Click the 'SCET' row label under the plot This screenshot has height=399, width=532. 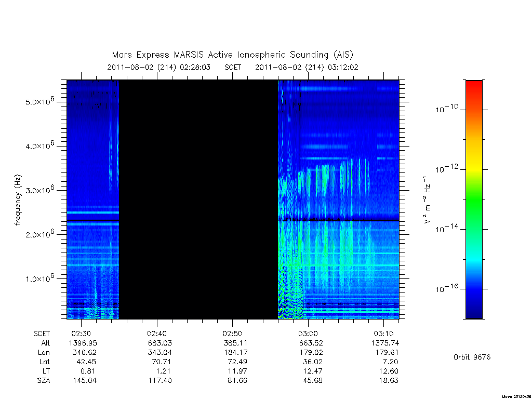click(x=42, y=334)
